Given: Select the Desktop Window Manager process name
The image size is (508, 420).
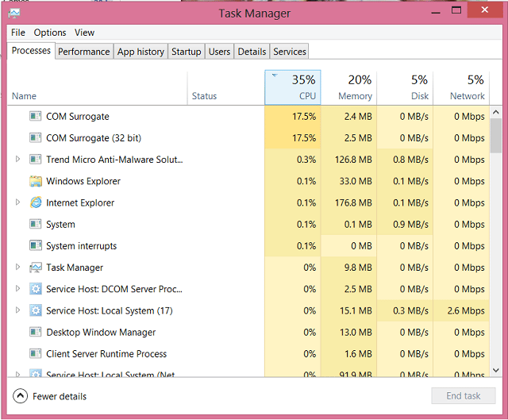Looking at the screenshot, I should coord(101,333).
